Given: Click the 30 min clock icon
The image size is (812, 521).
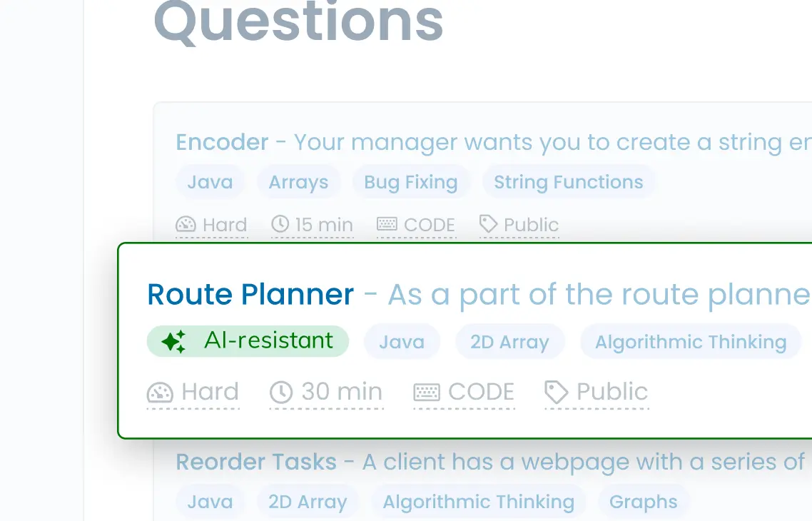Looking at the screenshot, I should click(281, 393).
